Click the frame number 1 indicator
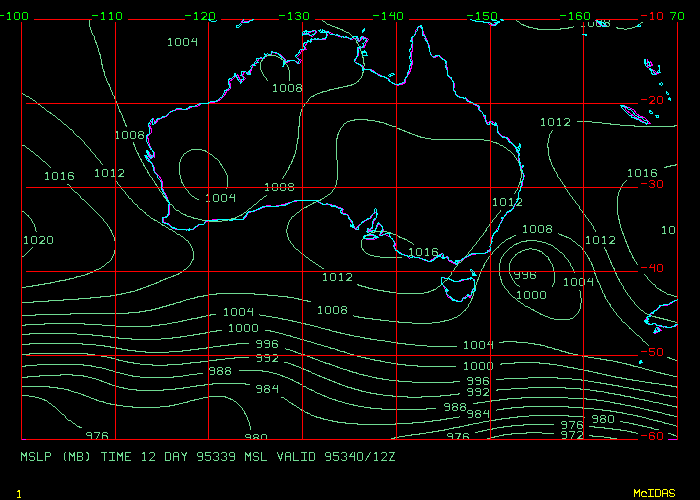 [19, 494]
